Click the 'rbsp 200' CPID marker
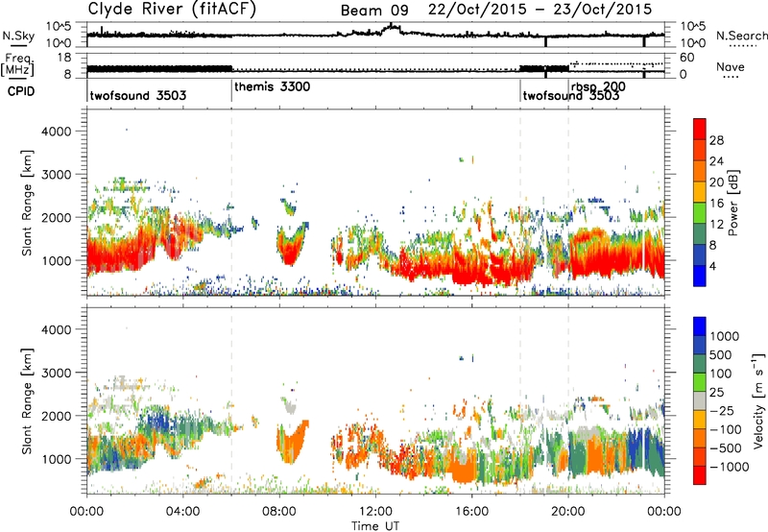The height and width of the screenshot is (532, 768). pyautogui.click(x=598, y=86)
